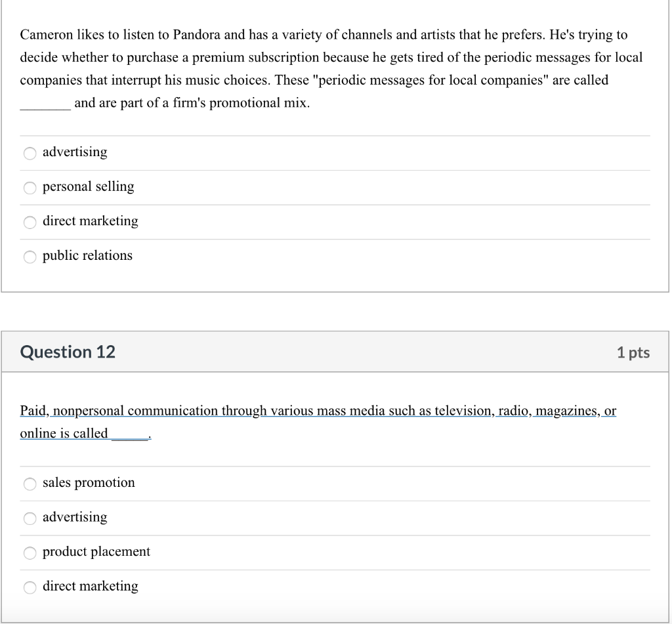Click the public relations option label

(x=87, y=255)
